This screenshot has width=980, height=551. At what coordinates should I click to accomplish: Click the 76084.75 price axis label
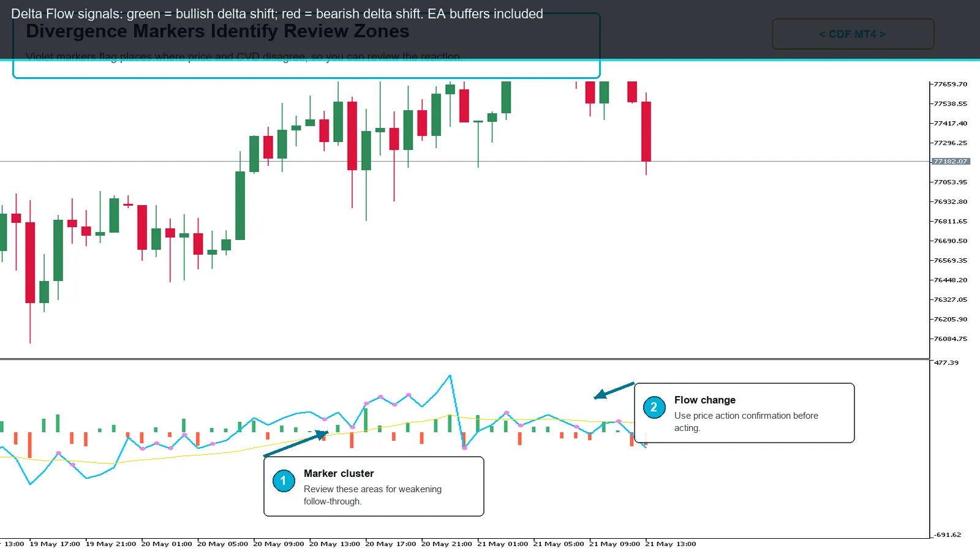tap(951, 339)
